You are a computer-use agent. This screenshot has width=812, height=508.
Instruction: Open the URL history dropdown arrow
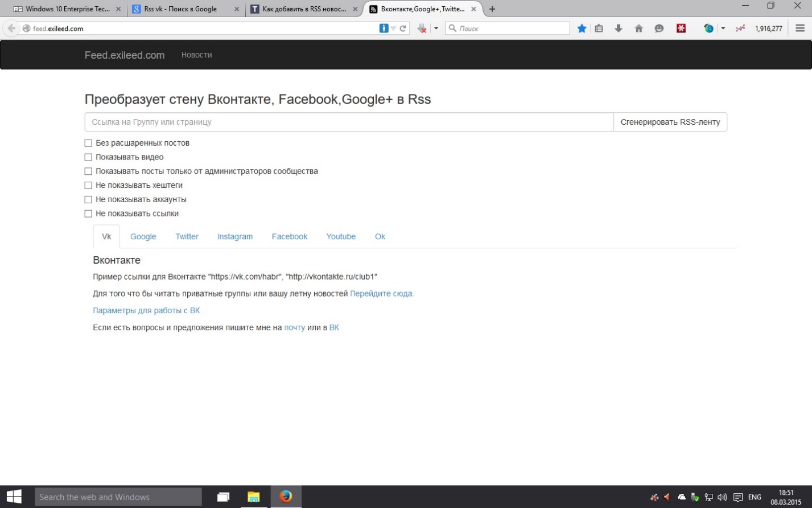coord(393,28)
